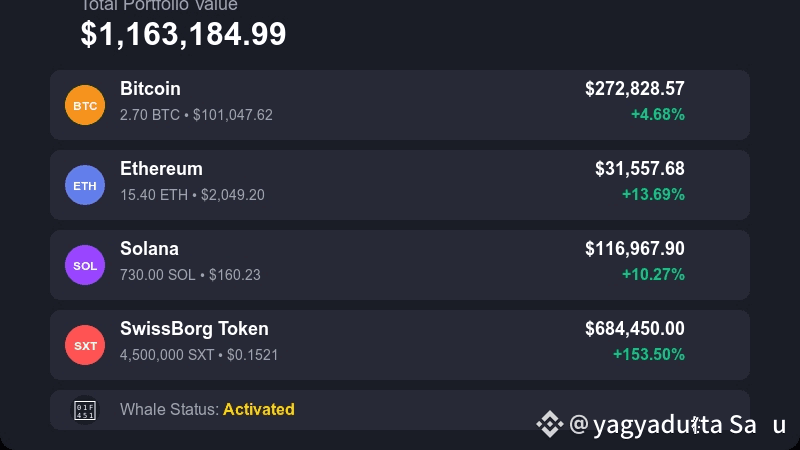The width and height of the screenshot is (800, 450).
Task: Click the Binance logo in watermark
Action: 549,425
